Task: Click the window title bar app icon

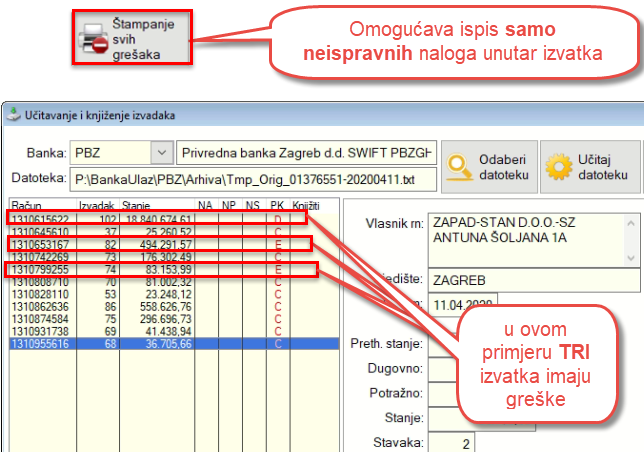Action: [12, 115]
